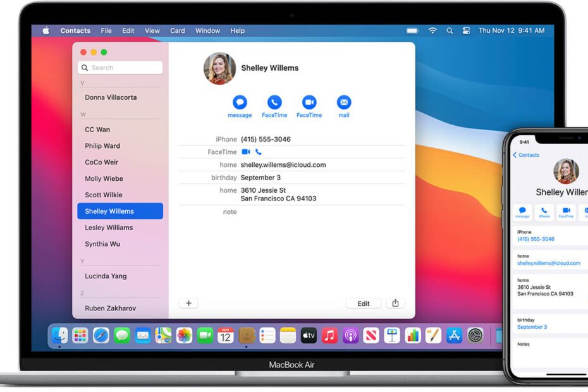The width and height of the screenshot is (588, 392).
Task: Open Calendar from the Dock
Action: 226,335
